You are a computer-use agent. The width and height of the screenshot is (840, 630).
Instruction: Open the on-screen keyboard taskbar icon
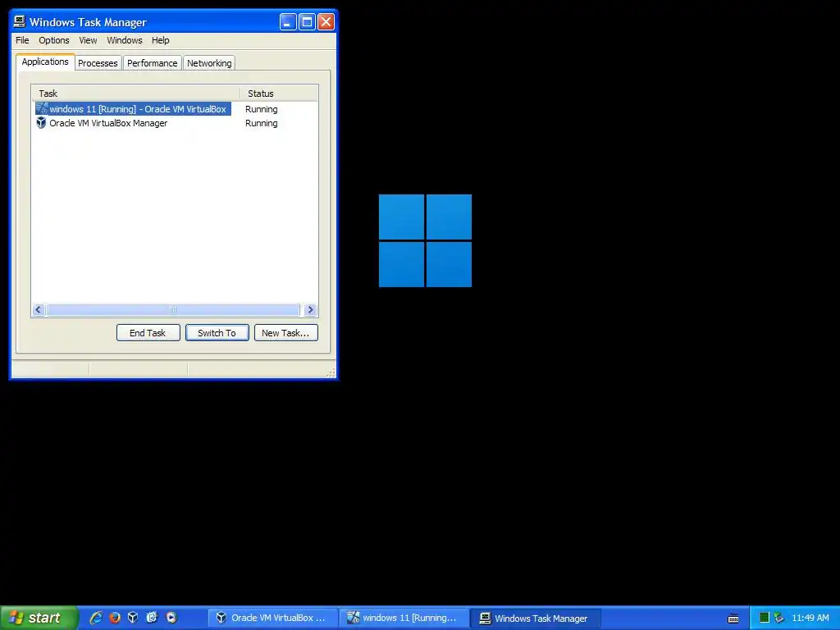click(x=733, y=619)
